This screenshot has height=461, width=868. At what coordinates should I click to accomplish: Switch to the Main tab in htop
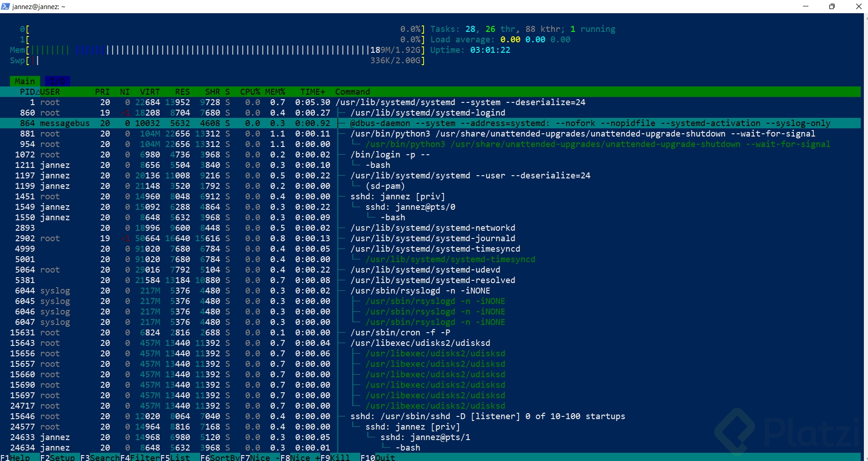coord(25,81)
